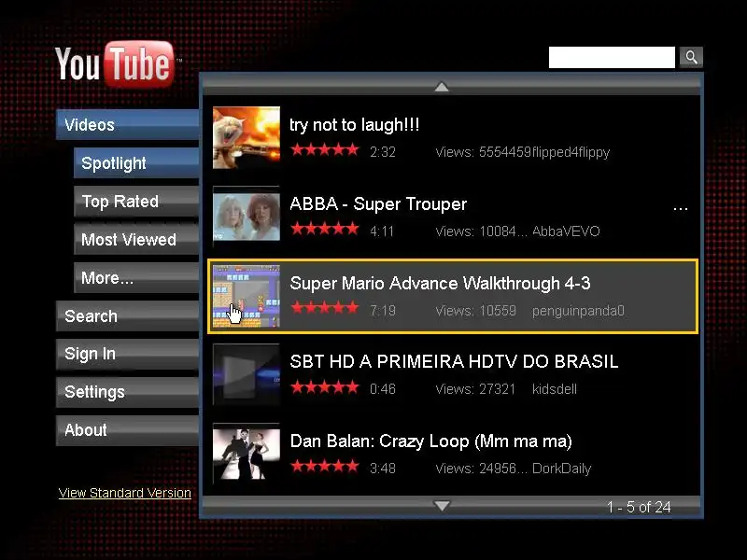The height and width of the screenshot is (560, 747).
Task: Click the '1 - 5 of 24' page counter
Action: [639, 507]
